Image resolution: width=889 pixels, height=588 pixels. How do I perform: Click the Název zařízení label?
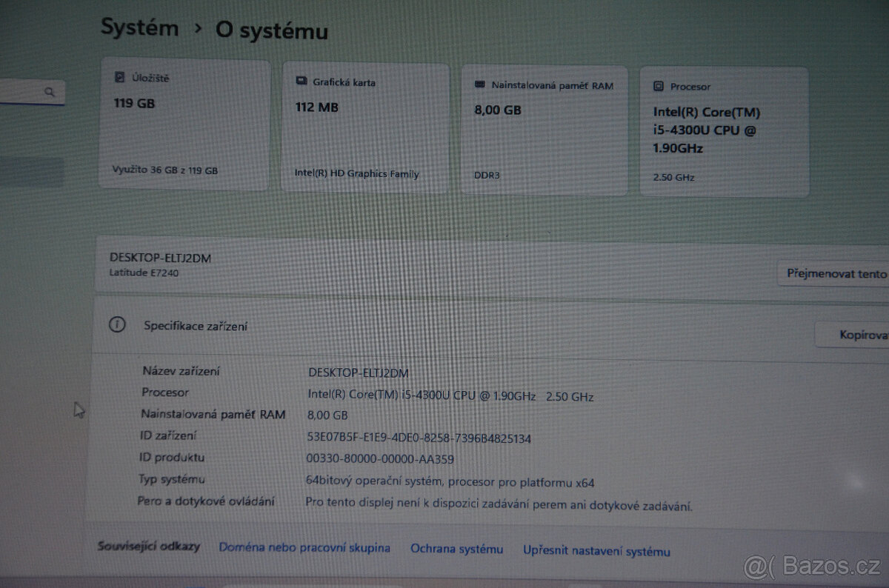[181, 371]
